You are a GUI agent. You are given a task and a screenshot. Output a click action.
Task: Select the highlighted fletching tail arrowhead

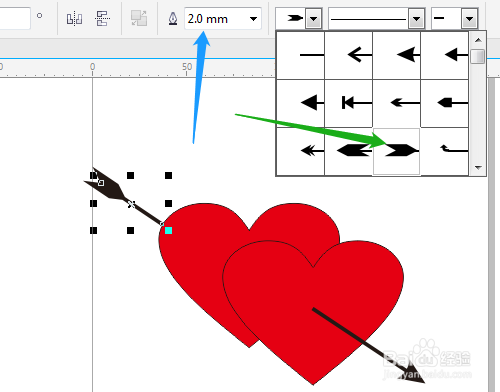(397, 151)
